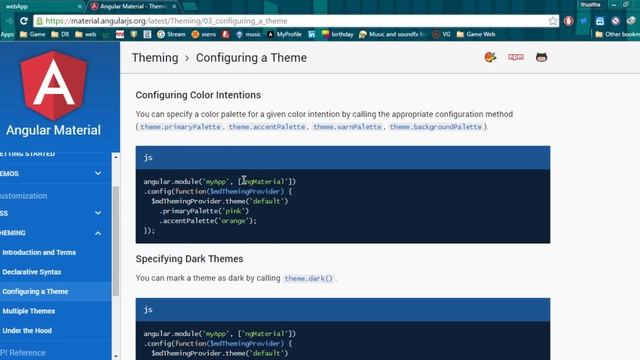Click the sidebar scrollbar down arrow
The height and width of the screenshot is (360, 640).
116,356
